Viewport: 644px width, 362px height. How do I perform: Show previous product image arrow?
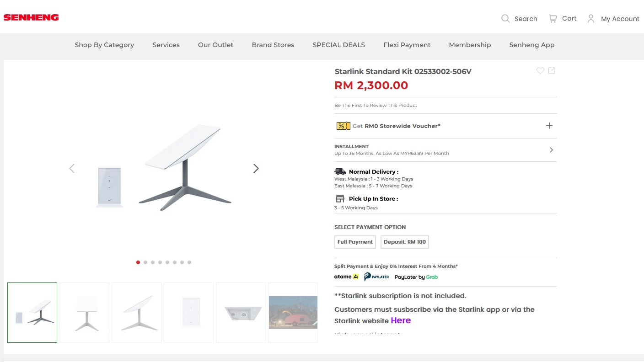[x=72, y=169]
